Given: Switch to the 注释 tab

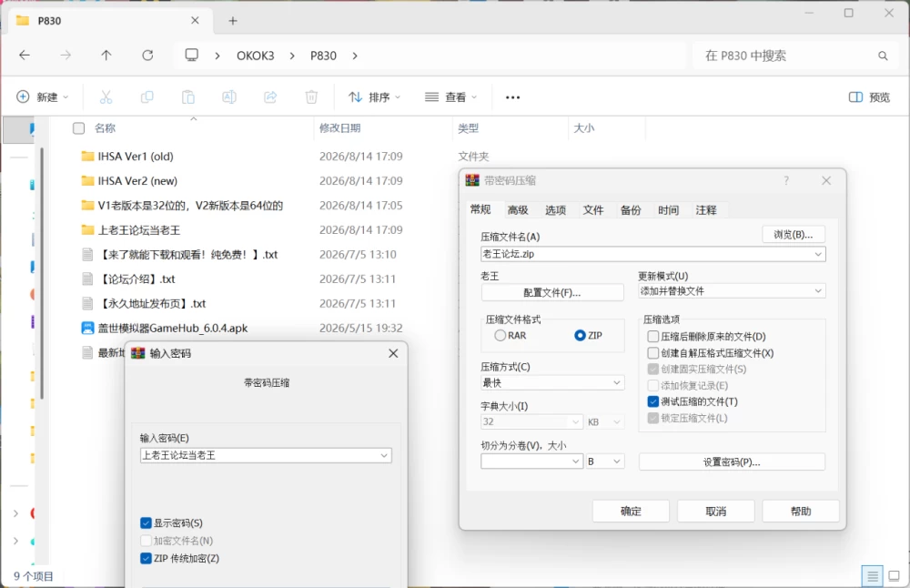Looking at the screenshot, I should [x=706, y=210].
